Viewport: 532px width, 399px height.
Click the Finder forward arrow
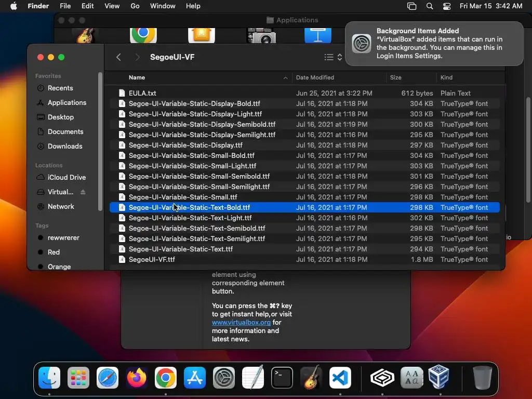point(137,57)
